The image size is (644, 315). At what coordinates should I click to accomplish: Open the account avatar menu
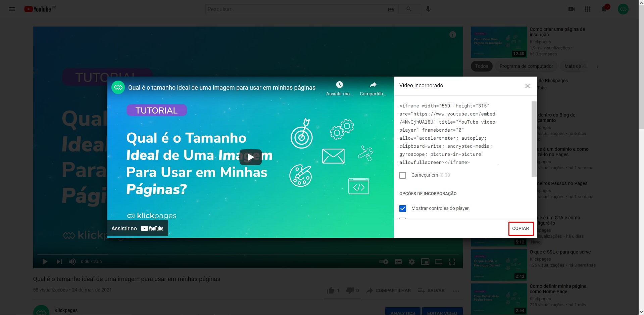click(623, 9)
